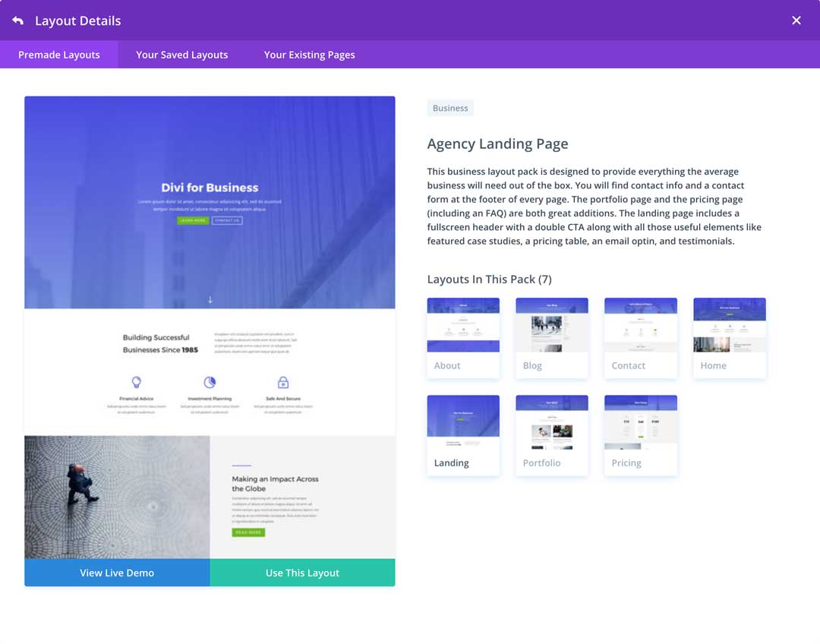Click the View Live Demo button
The height and width of the screenshot is (644, 820).
[x=117, y=573]
